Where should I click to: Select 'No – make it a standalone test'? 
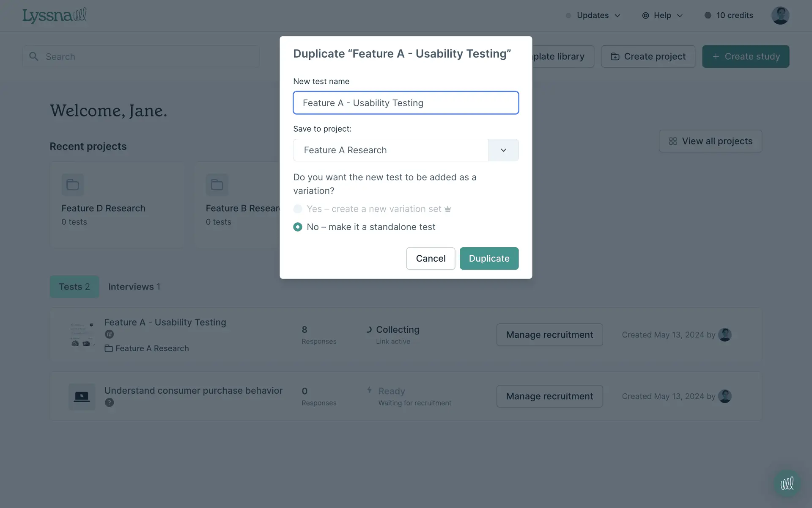298,227
